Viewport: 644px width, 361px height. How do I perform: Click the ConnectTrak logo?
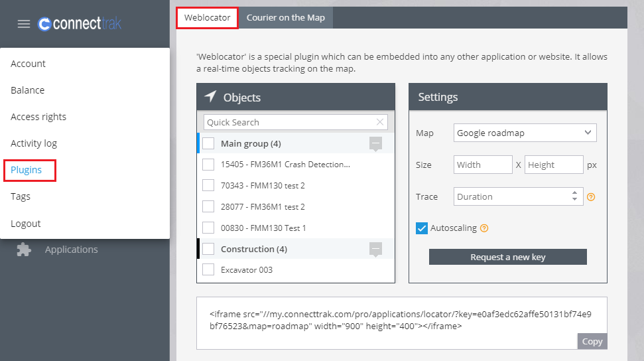[80, 23]
